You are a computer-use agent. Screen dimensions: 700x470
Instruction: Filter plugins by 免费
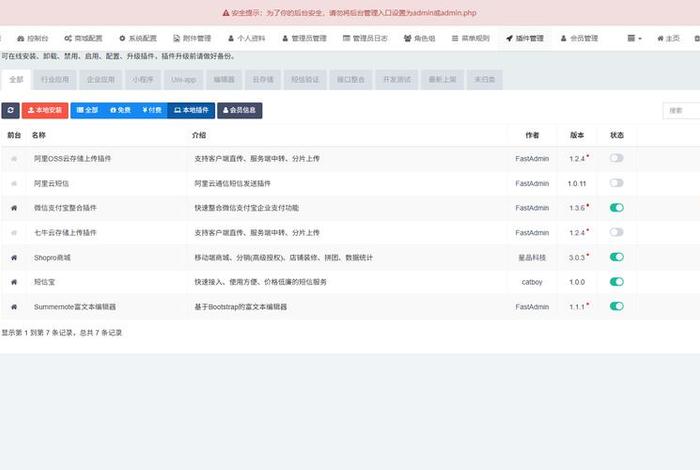pyautogui.click(x=120, y=110)
